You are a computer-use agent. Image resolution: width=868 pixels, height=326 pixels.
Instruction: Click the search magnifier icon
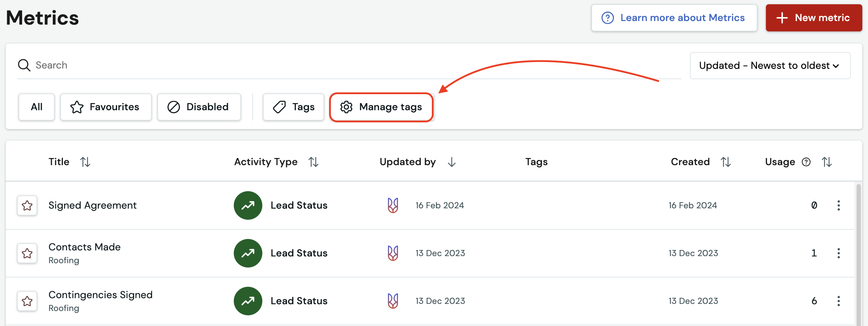pyautogui.click(x=24, y=65)
